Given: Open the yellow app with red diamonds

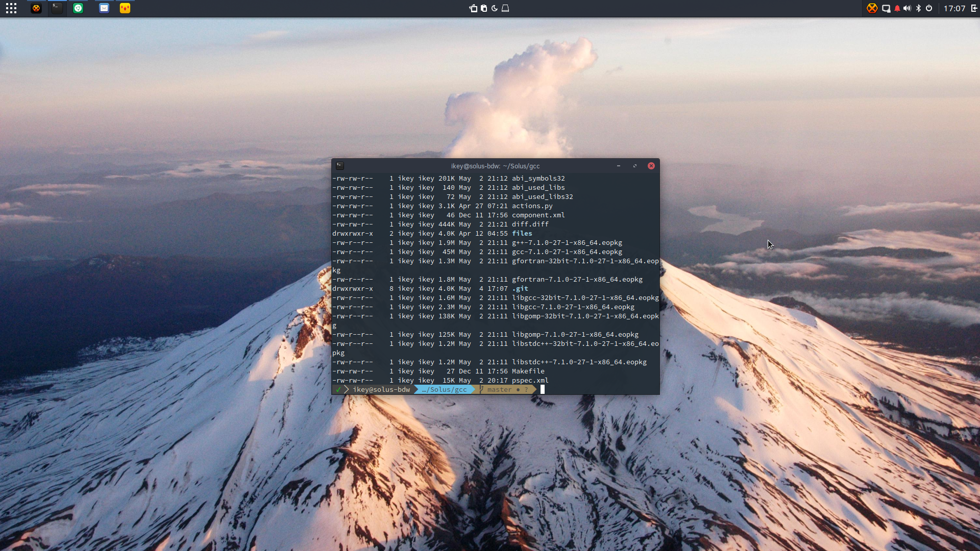Looking at the screenshot, I should pos(125,8).
